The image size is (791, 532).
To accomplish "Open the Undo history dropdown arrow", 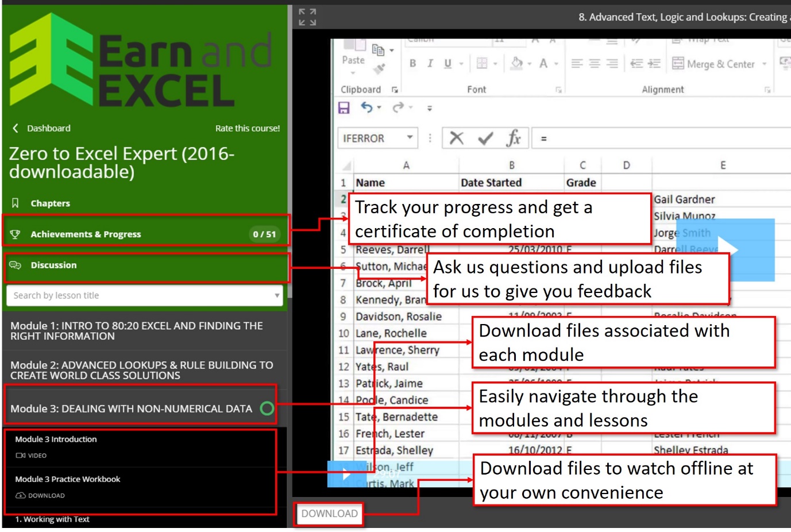I will coord(379,107).
